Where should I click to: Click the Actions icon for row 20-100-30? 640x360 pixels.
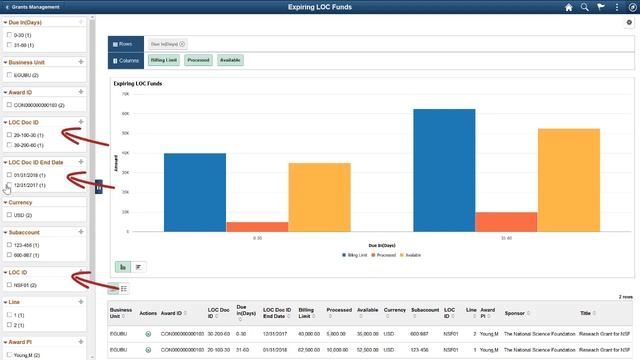click(x=148, y=350)
